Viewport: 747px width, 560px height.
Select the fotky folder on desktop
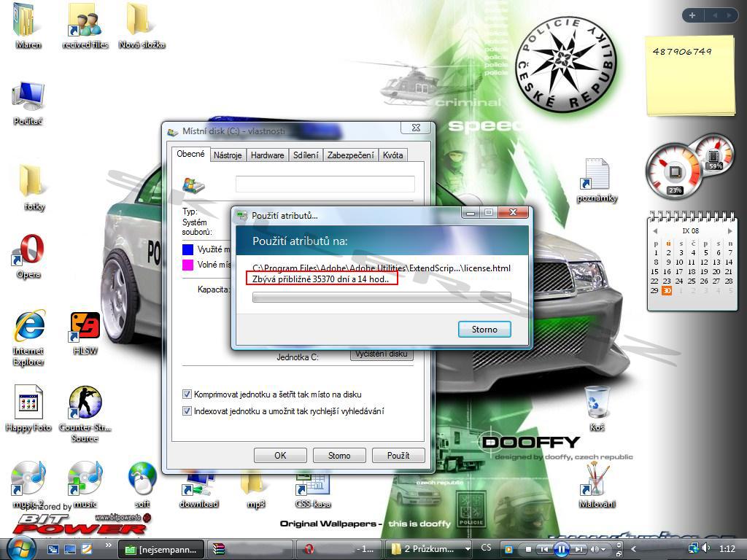click(x=34, y=187)
